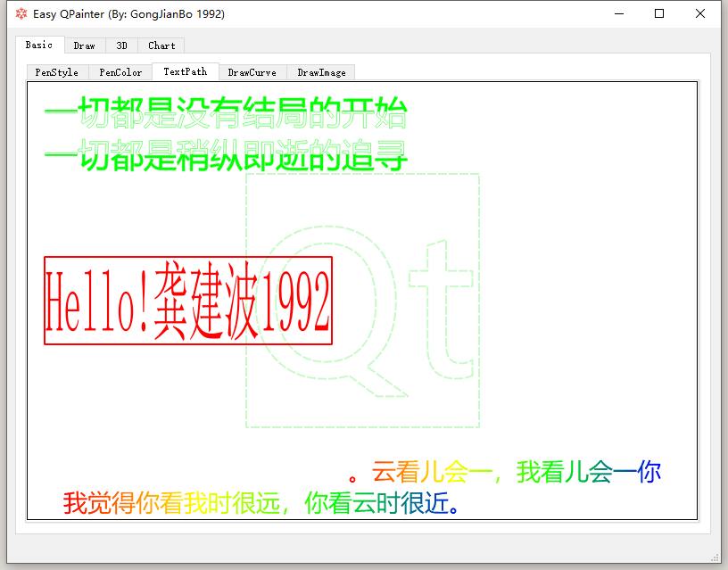Click the green line 一切都是稍纵即逝的追寻

point(226,155)
